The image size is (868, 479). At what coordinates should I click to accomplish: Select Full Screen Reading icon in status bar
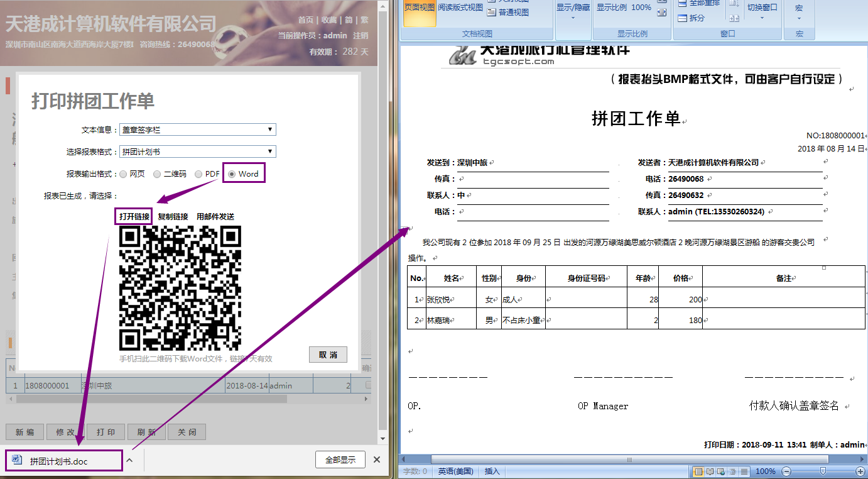point(710,471)
